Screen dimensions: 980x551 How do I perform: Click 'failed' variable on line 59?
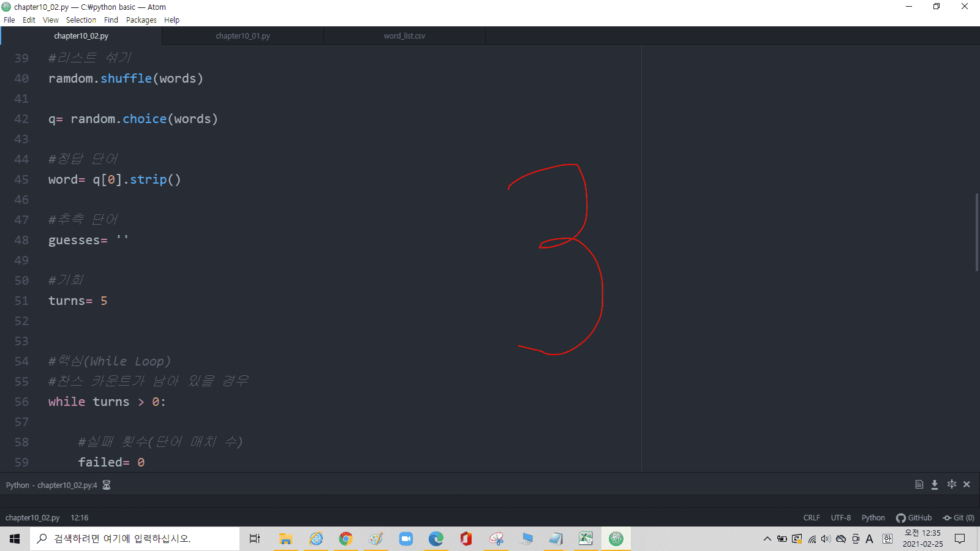pyautogui.click(x=100, y=462)
